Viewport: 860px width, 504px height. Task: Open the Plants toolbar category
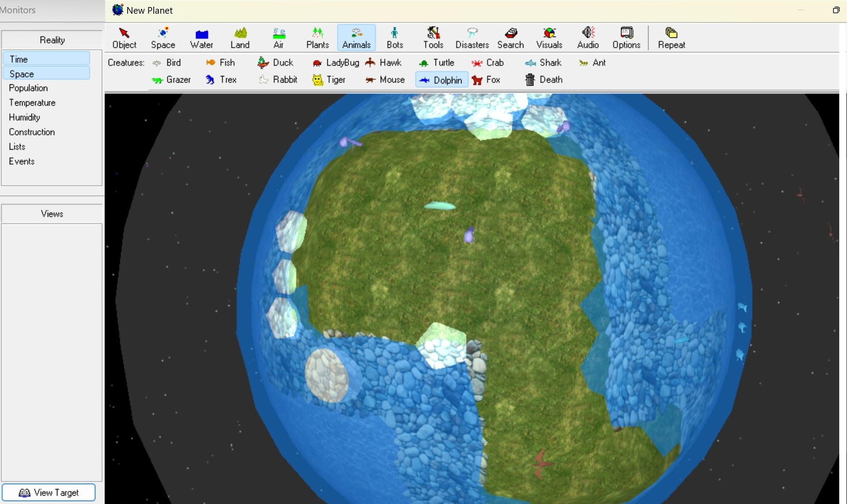[x=318, y=38]
